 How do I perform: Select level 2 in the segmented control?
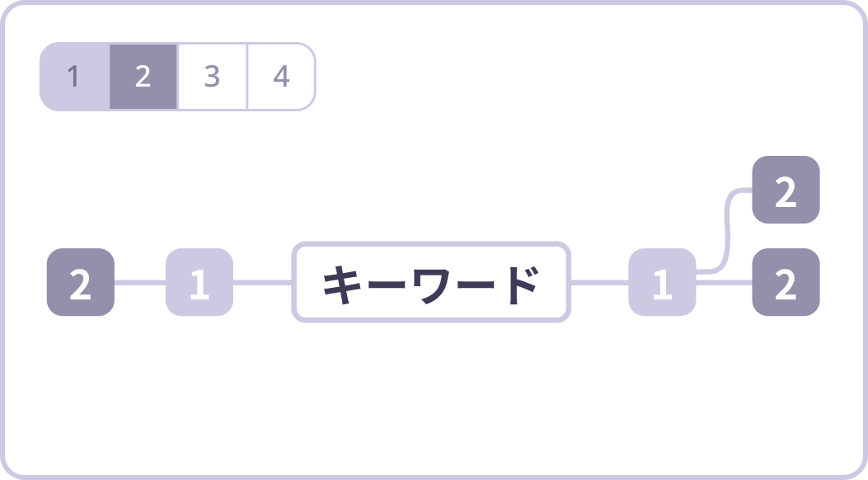click(x=143, y=77)
